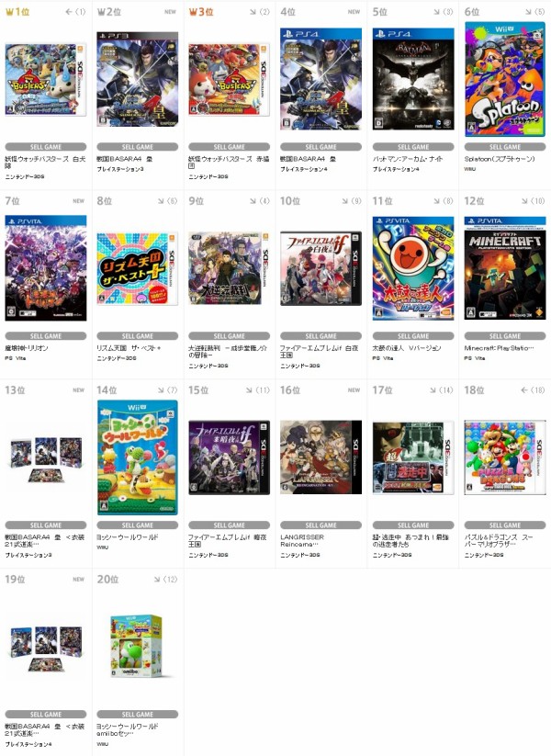
Task: Open the Taiko no Tatsujin PS Vita cover
Action: point(413,268)
